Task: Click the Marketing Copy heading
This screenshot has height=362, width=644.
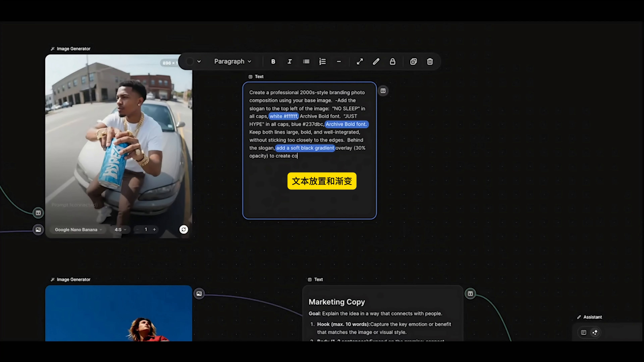Action: pos(337,302)
